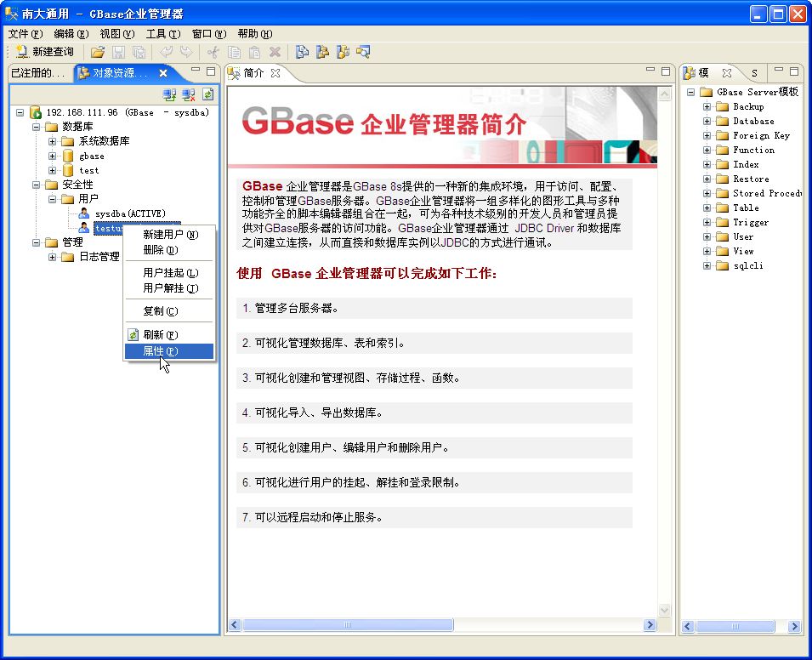Click the 简介 horizontal scrollbar thumb
This screenshot has width=812, height=660.
tap(348, 625)
